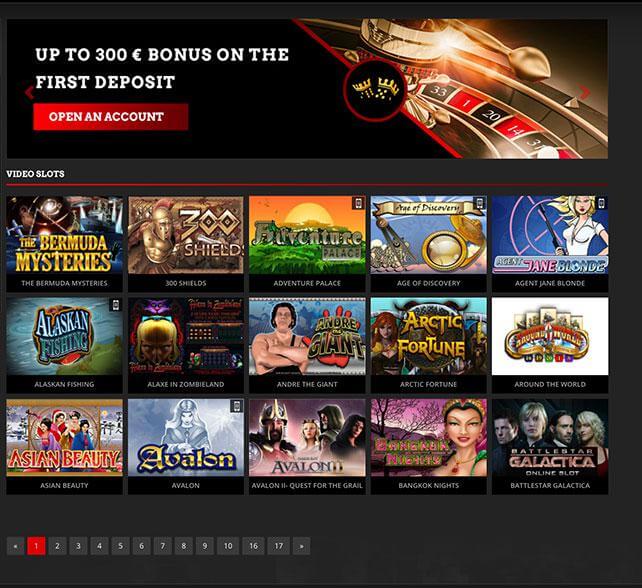The width and height of the screenshot is (642, 588).
Task: Click the Open An Account button
Action: tap(111, 117)
